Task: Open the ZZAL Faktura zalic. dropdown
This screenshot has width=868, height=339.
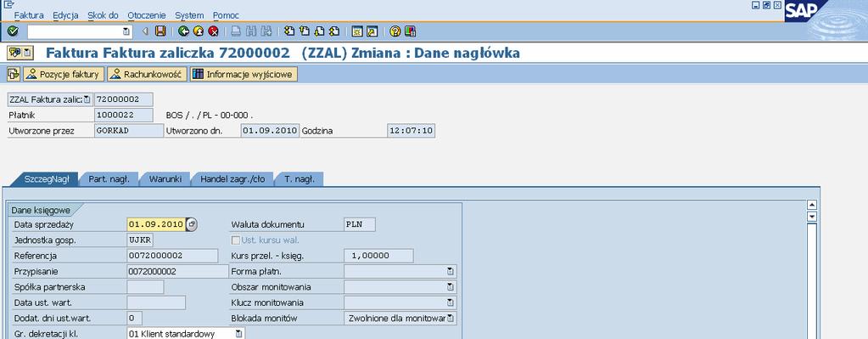Action: pyautogui.click(x=87, y=99)
